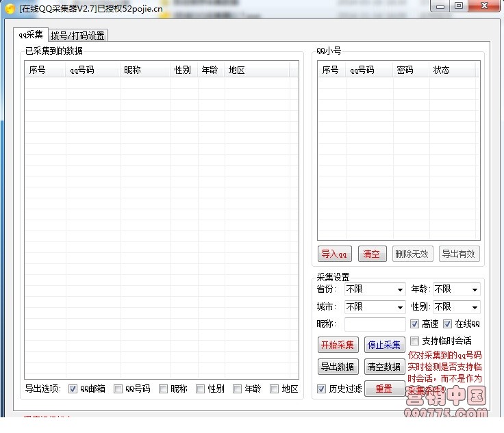Viewport: 504px width, 433px height.
Task: Uncheck the QQ邮箱 export option
Action: [x=73, y=389]
